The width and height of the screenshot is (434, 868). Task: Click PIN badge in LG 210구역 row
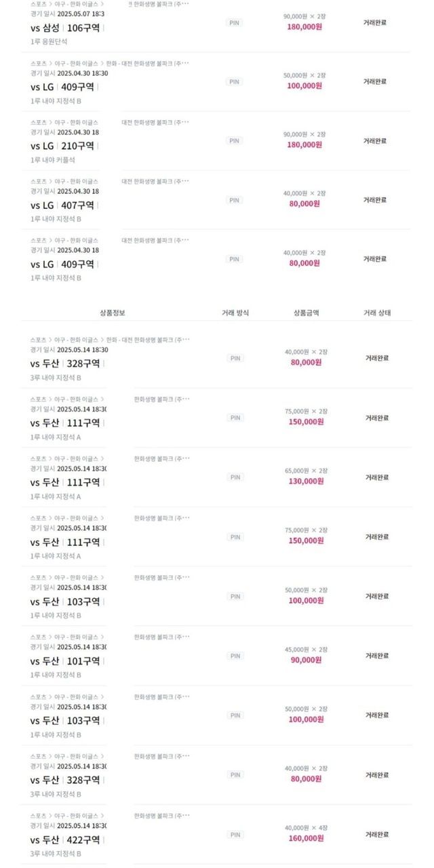[x=235, y=141]
